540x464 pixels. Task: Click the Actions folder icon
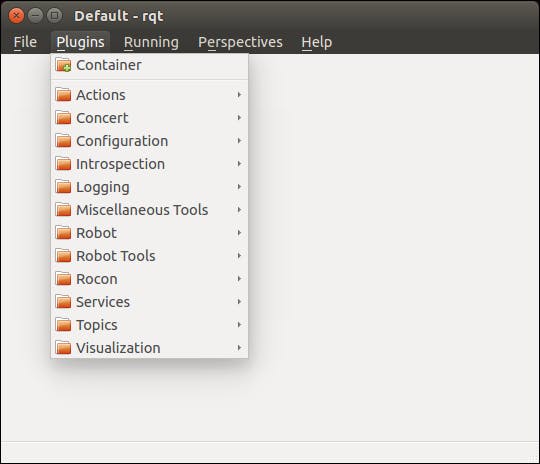(63, 95)
